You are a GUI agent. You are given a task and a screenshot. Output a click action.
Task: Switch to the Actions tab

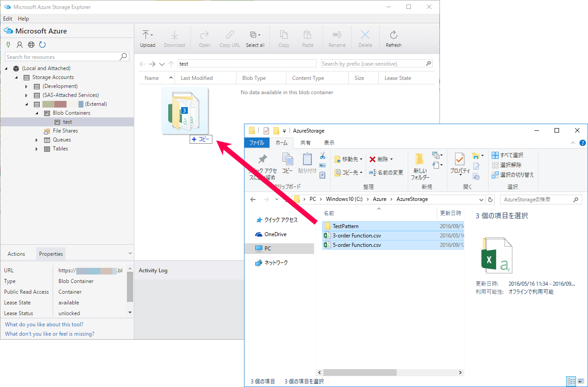tap(16, 254)
